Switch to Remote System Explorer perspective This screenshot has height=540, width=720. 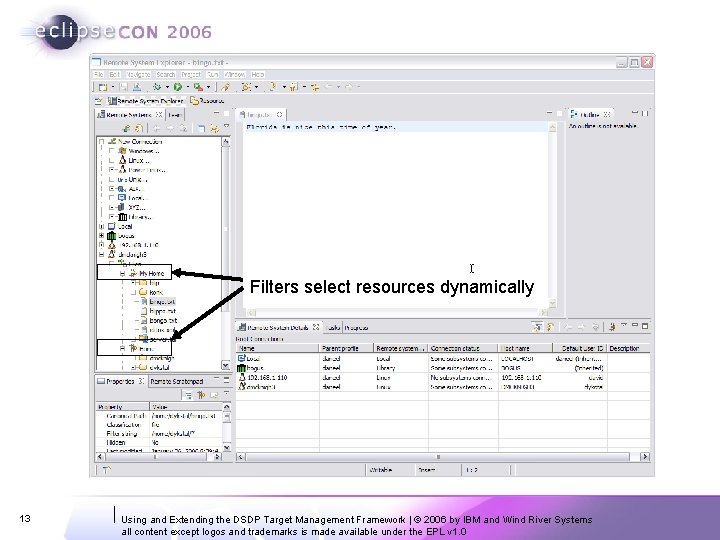145,101
